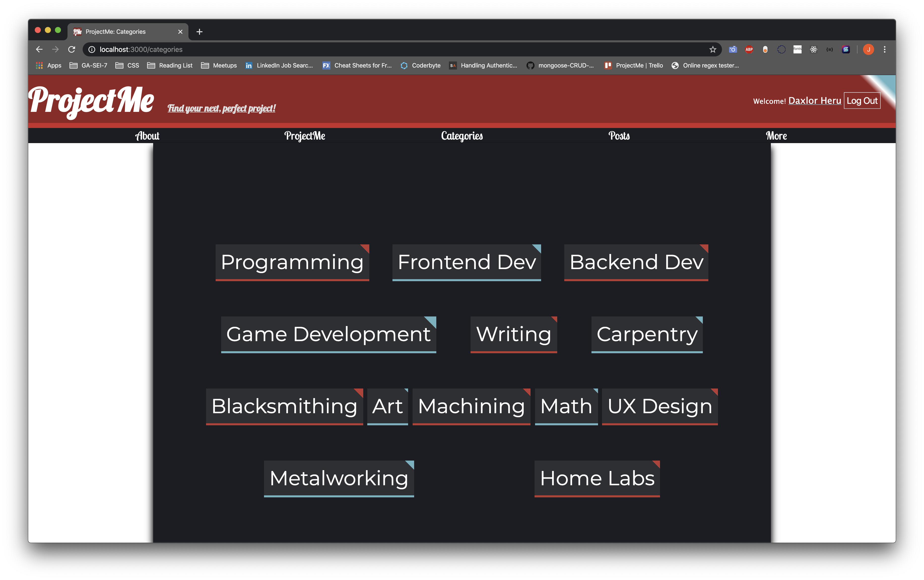Open the React Developer Tools extension
Viewport: 924px width, 580px height.
click(x=813, y=49)
